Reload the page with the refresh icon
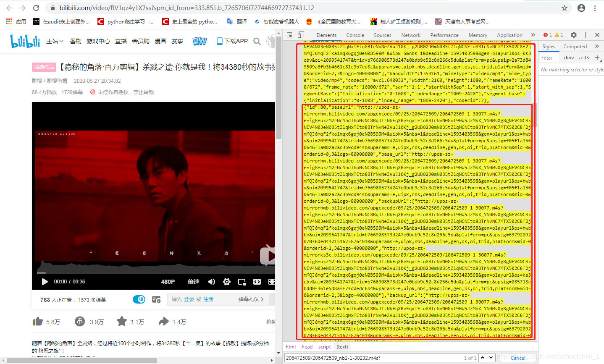The image size is (604, 364). coord(36,8)
